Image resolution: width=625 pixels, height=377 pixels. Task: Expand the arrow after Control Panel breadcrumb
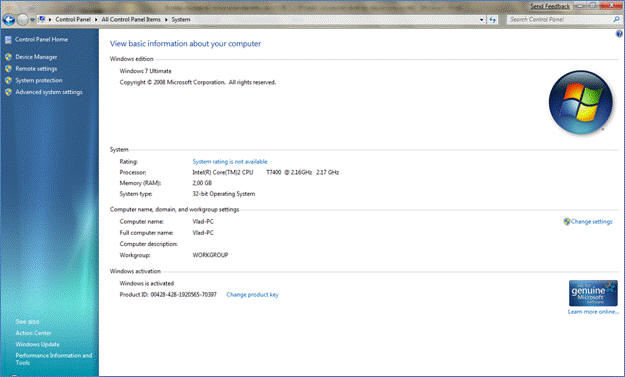click(x=96, y=20)
